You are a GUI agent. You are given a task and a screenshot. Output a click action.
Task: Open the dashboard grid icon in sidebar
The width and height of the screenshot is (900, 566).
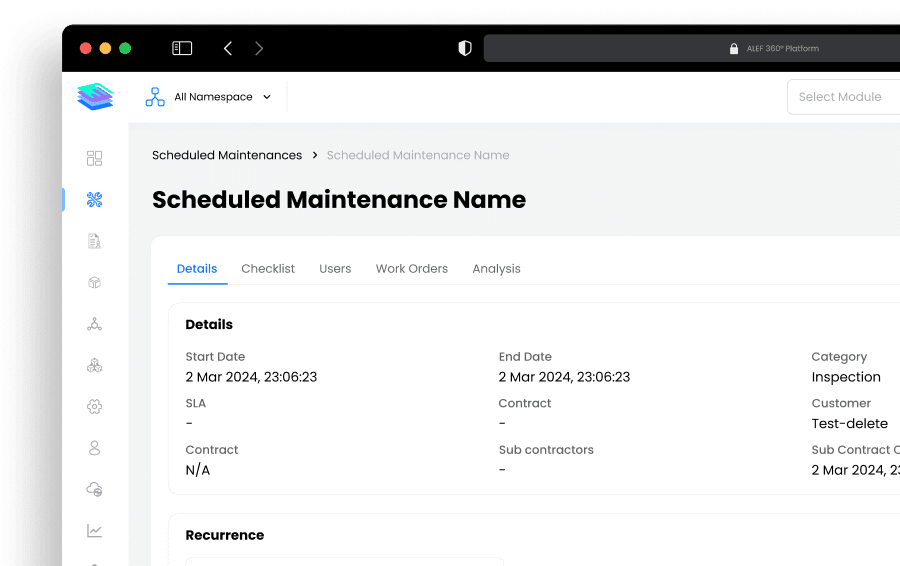95,158
